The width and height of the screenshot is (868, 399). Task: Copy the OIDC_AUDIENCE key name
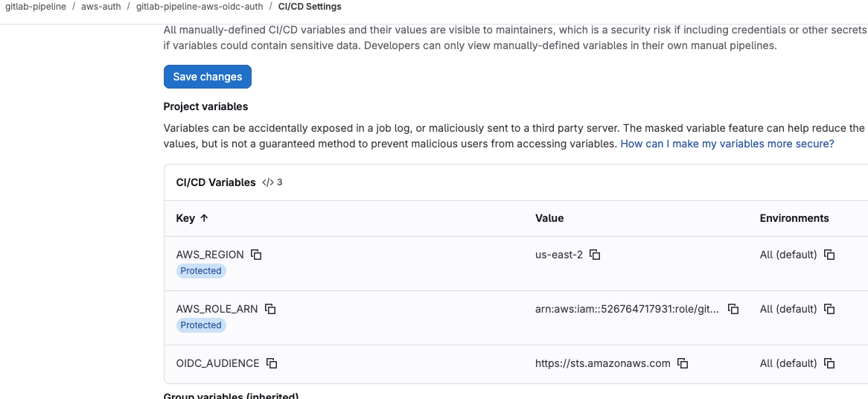click(272, 363)
